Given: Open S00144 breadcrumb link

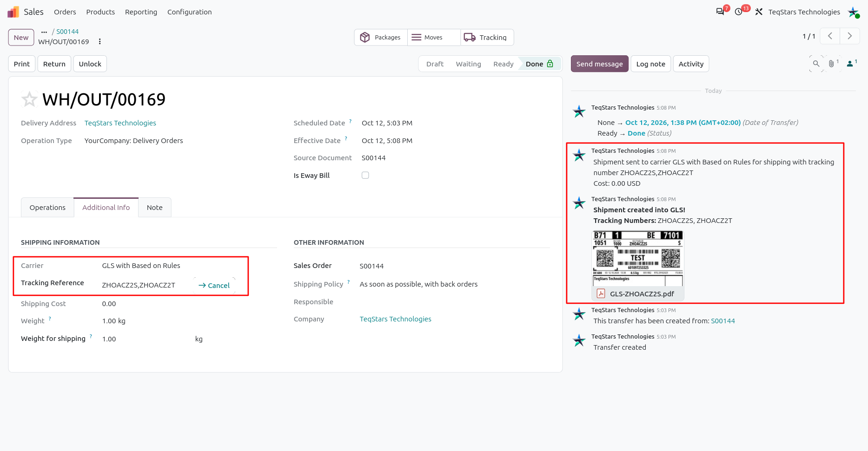Looking at the screenshot, I should click(67, 32).
